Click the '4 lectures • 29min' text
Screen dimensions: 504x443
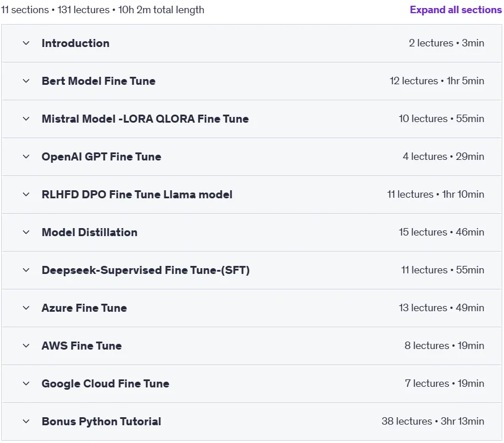pos(443,156)
